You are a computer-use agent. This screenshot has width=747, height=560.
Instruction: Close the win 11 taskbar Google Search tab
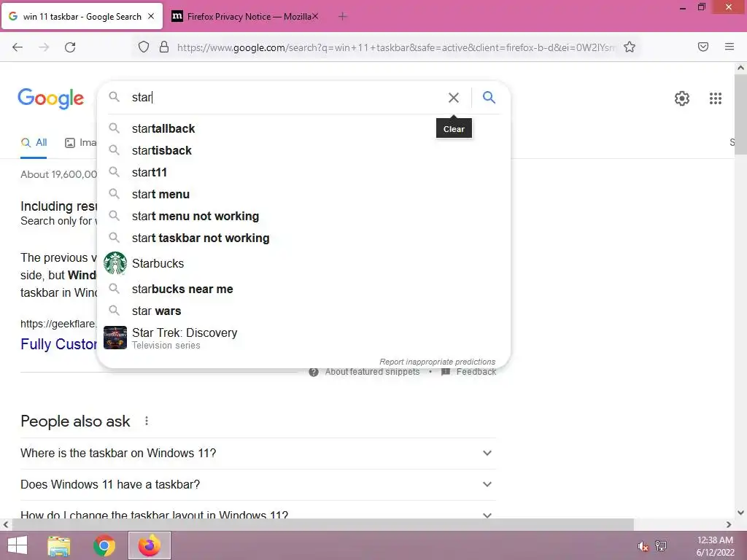[x=151, y=16]
